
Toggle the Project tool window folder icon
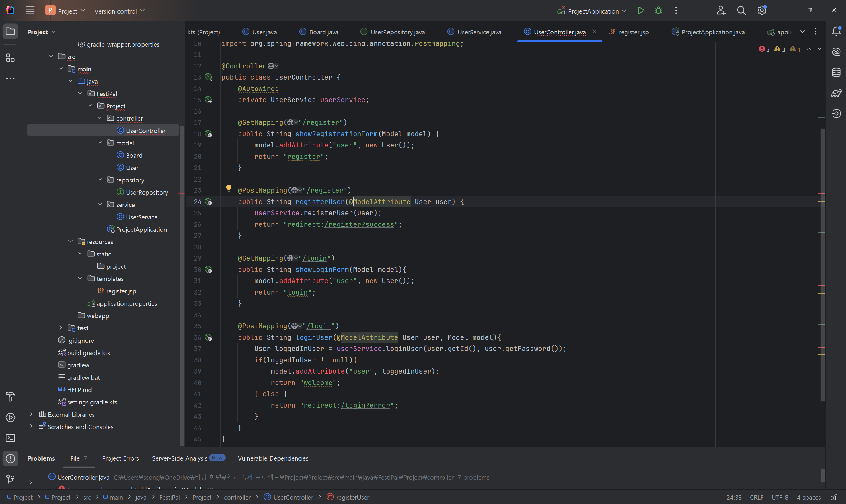[x=11, y=32]
